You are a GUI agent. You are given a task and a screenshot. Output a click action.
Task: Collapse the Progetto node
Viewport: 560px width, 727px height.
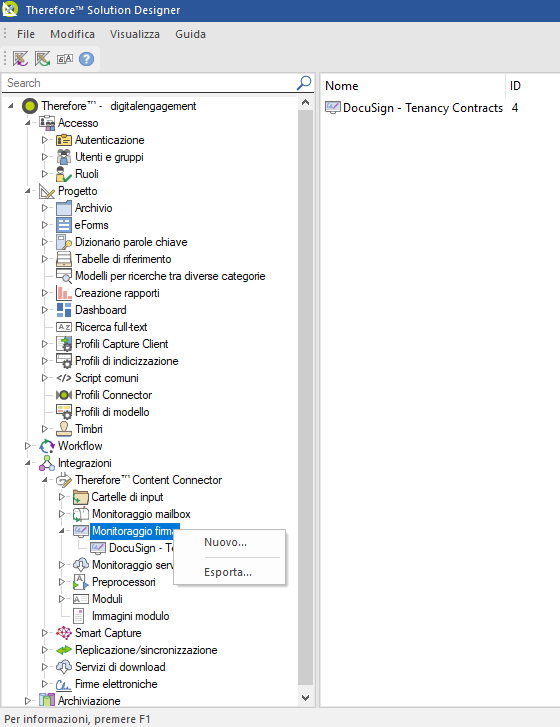27,191
